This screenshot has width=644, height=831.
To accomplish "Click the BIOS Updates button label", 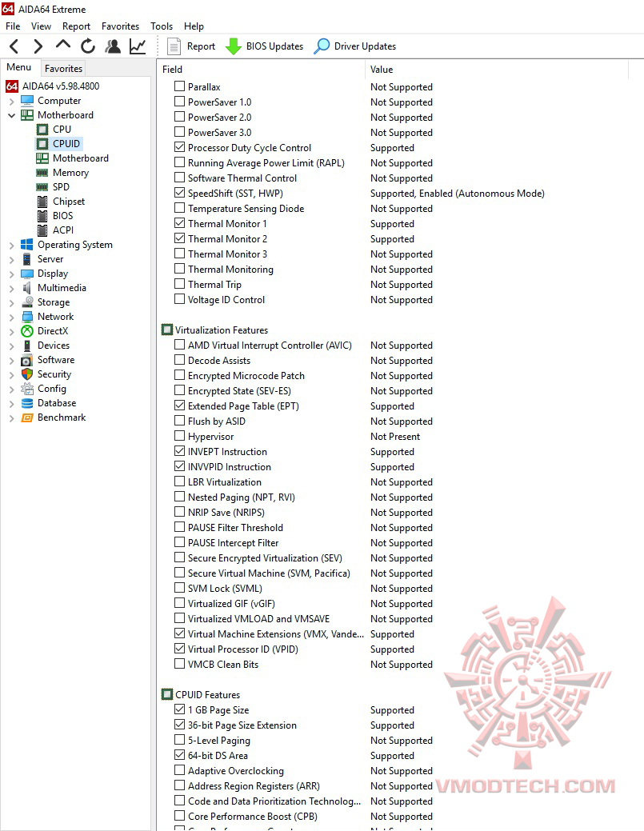I will [274, 46].
